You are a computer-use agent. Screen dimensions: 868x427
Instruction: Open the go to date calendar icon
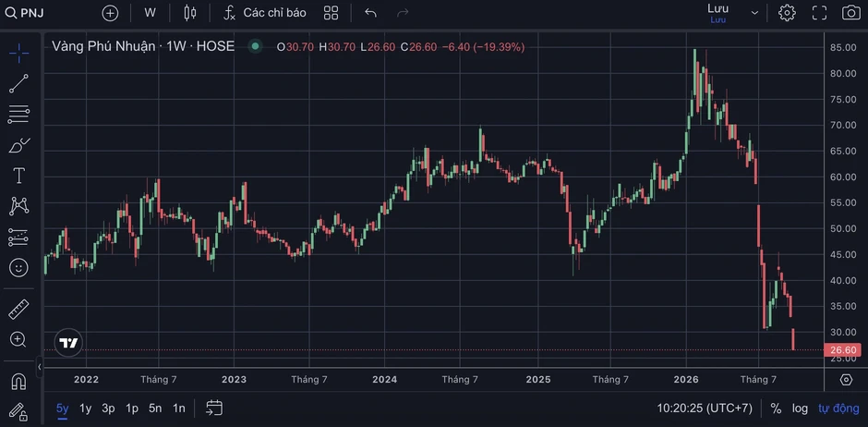click(214, 409)
